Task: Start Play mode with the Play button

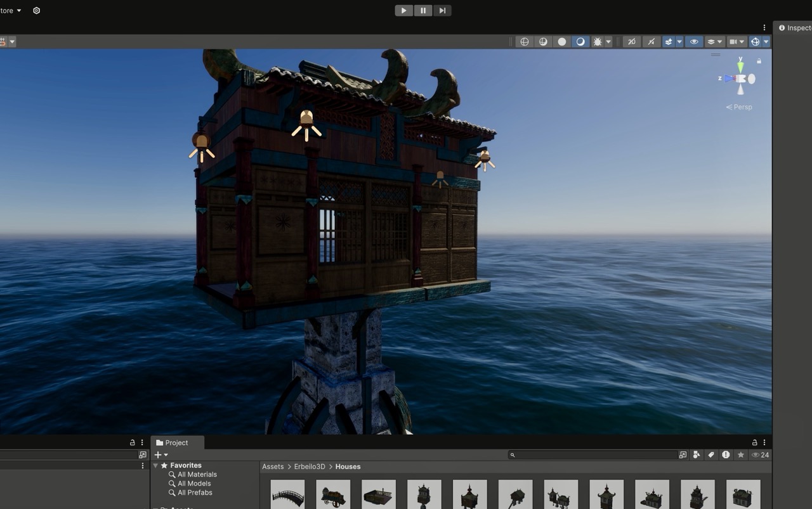Action: click(x=403, y=10)
